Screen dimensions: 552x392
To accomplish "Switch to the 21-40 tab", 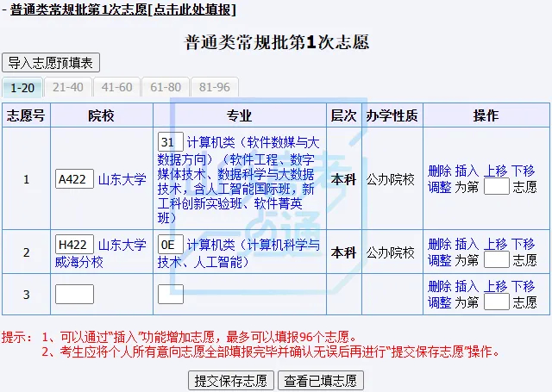I will (x=68, y=87).
